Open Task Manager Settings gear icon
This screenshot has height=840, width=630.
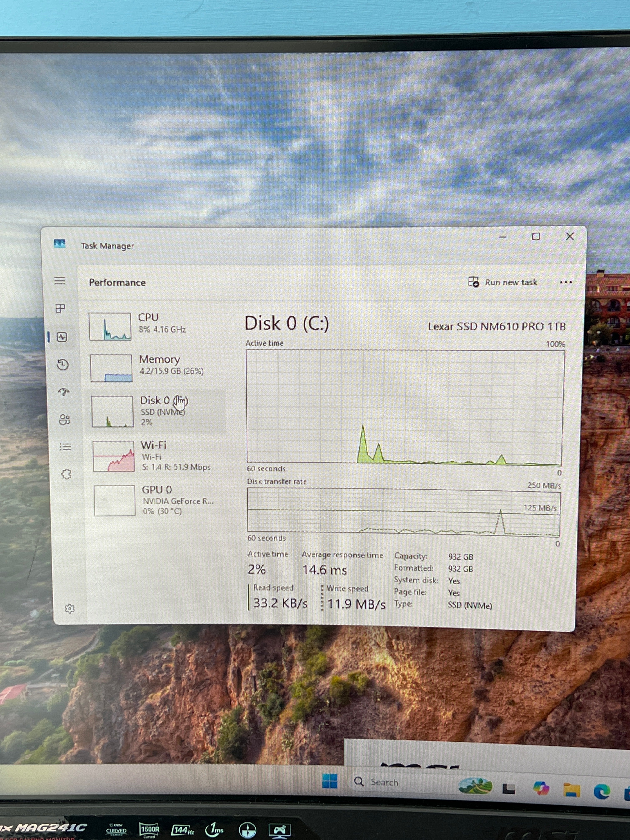tap(70, 609)
